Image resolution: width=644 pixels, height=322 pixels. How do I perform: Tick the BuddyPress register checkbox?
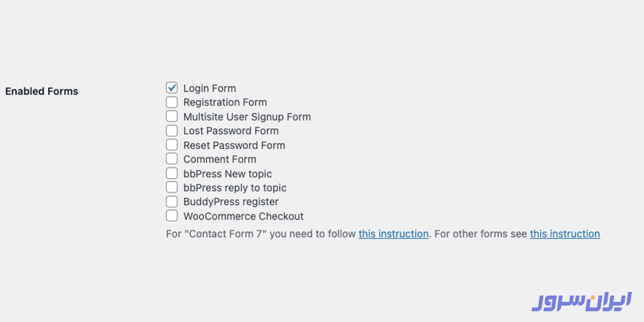pos(172,202)
